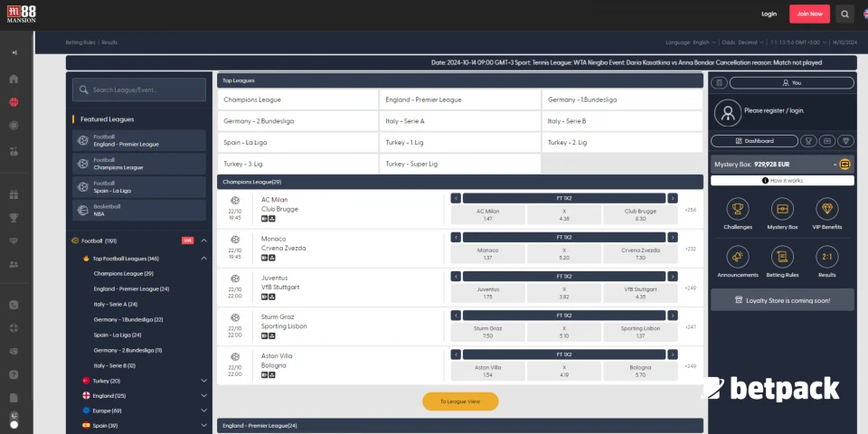Click the search magnifier in the header
The image size is (868, 434).
844,14
